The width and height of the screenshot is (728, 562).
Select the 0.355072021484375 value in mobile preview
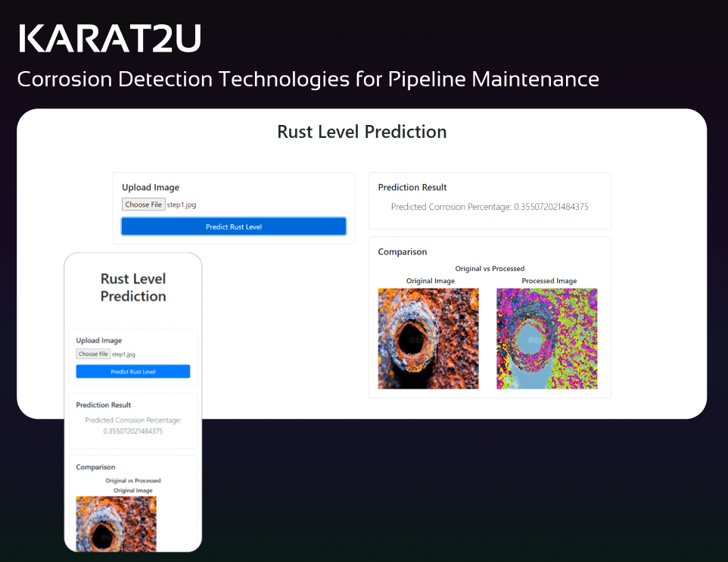pyautogui.click(x=132, y=432)
